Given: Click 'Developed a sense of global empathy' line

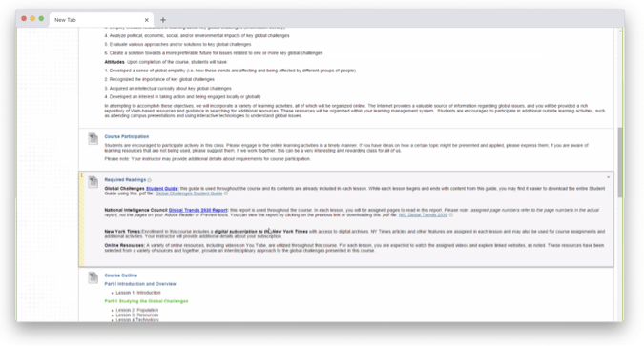Looking at the screenshot, I should coord(230,71).
